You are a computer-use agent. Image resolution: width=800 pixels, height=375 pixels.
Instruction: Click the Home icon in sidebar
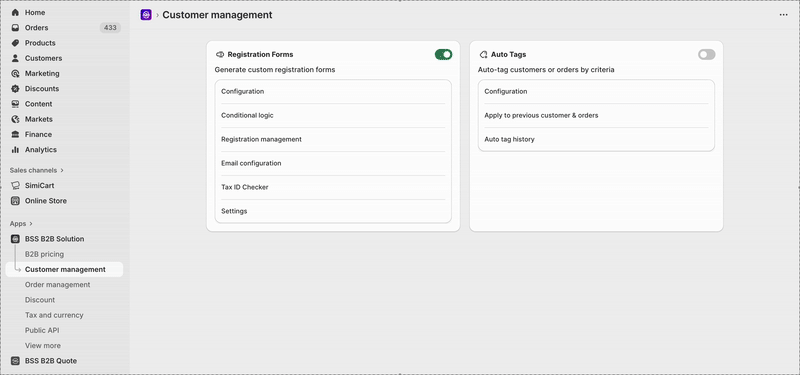tap(15, 12)
